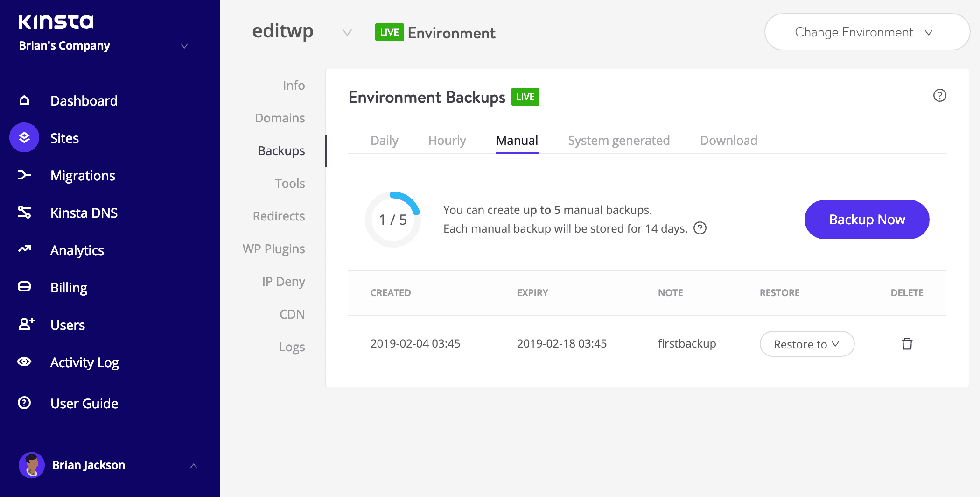Go to Migrations in the sidebar
Screen dimensions: 980x497
(83, 175)
